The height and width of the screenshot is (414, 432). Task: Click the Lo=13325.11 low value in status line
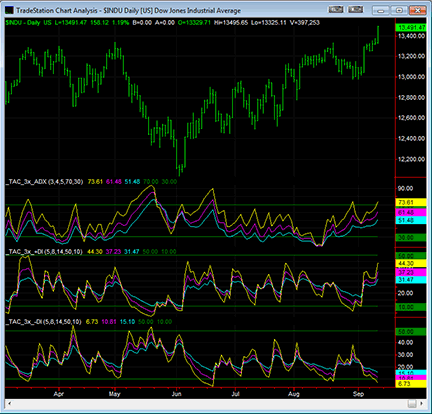[x=269, y=23]
